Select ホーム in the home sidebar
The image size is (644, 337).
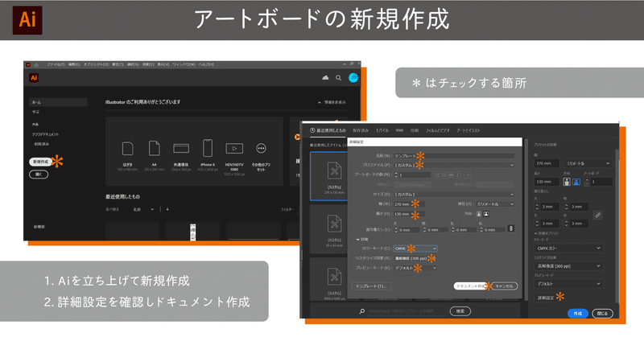pyautogui.click(x=58, y=102)
